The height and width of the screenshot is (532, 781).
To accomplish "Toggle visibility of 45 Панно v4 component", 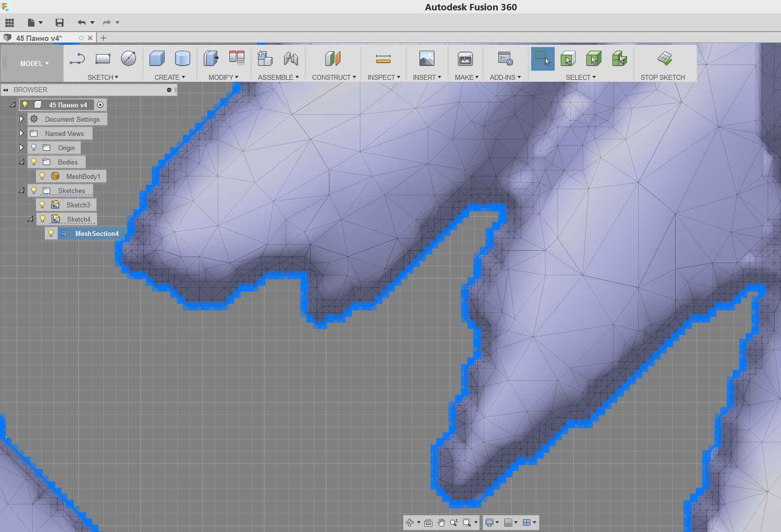I will coord(25,104).
